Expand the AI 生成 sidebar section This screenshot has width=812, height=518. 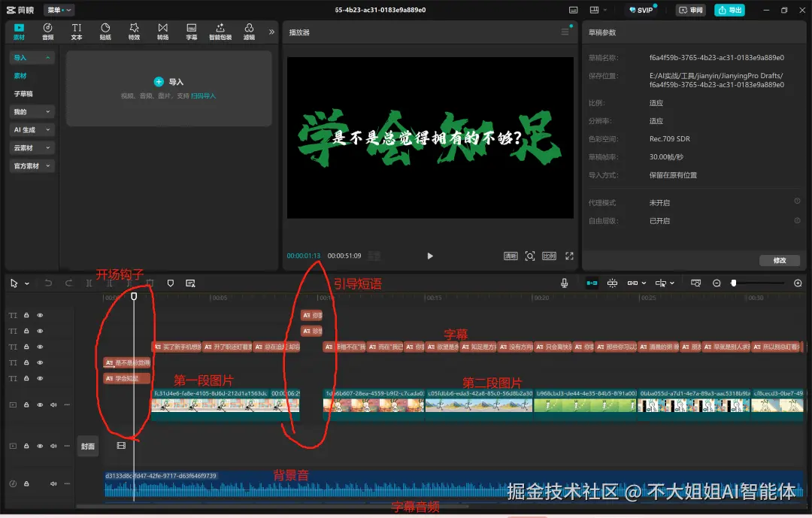32,130
